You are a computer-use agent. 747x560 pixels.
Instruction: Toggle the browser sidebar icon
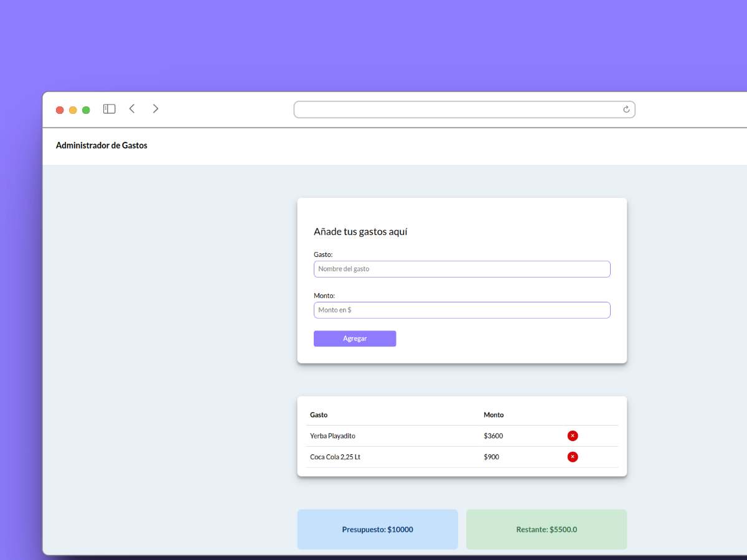click(110, 109)
